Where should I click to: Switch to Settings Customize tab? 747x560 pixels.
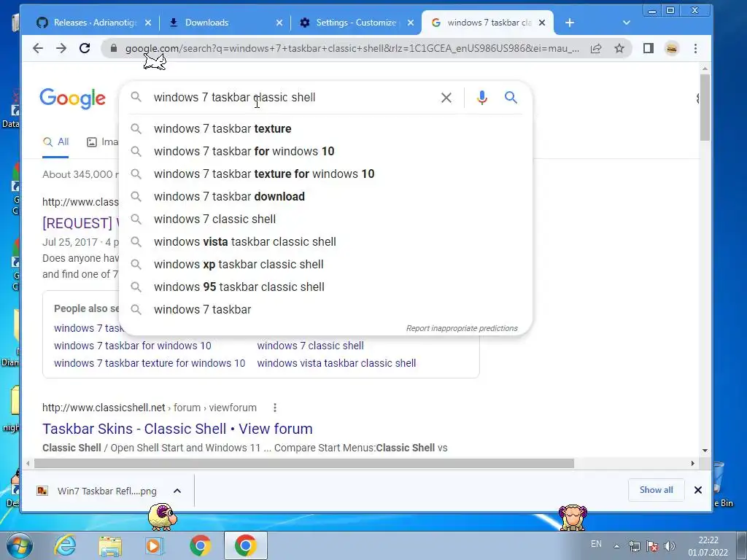(355, 23)
